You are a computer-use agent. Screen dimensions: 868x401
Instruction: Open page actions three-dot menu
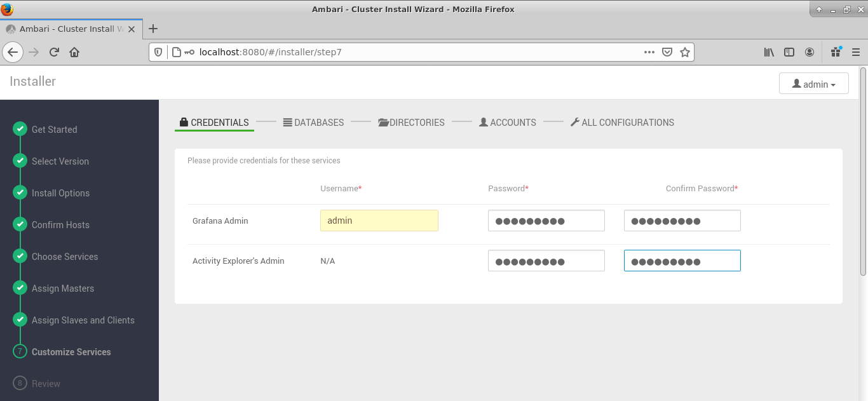[x=649, y=52]
